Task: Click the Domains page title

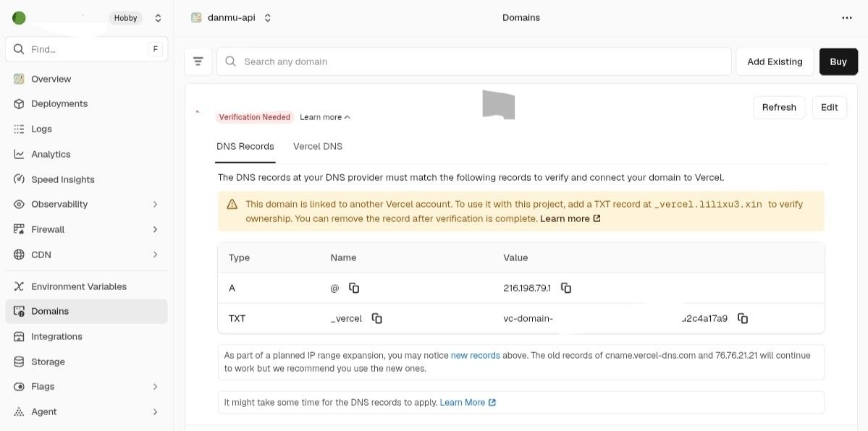Action: point(521,17)
